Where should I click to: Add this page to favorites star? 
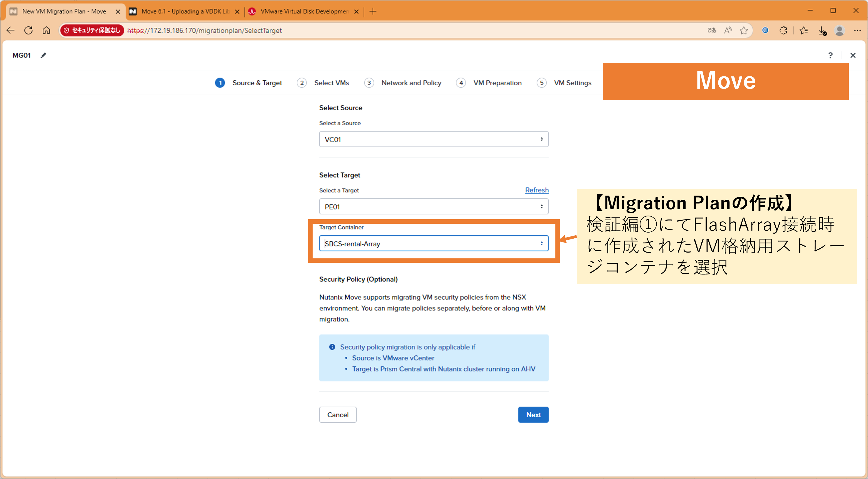[x=744, y=30]
